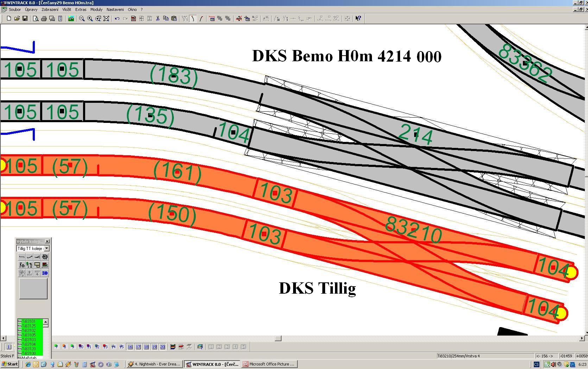Select the straight track icon in the track palette

22,257
